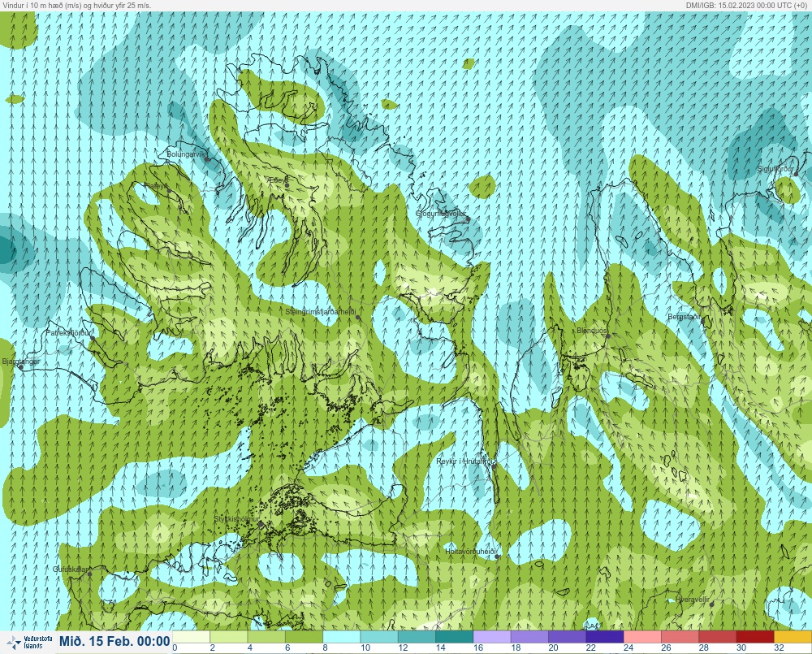Click legend scale number 16
Image resolution: width=812 pixels, height=654 pixels.
[478, 648]
